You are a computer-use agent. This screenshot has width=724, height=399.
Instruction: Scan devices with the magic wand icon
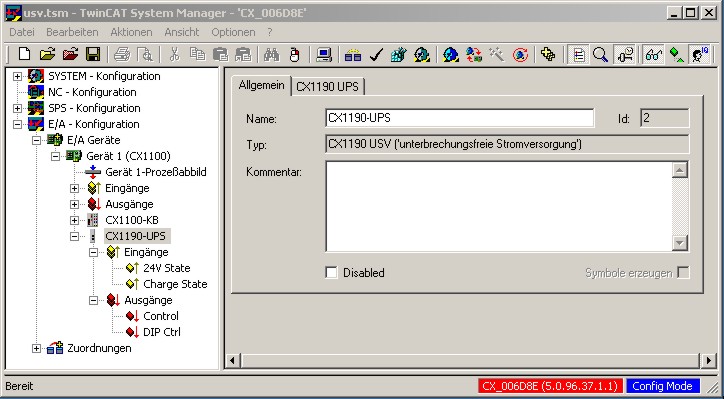(x=497, y=54)
